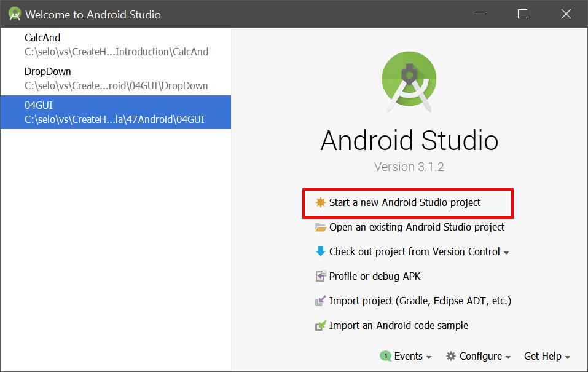Choose Profile or debug APK
This screenshot has width=588, height=372.
375,276
